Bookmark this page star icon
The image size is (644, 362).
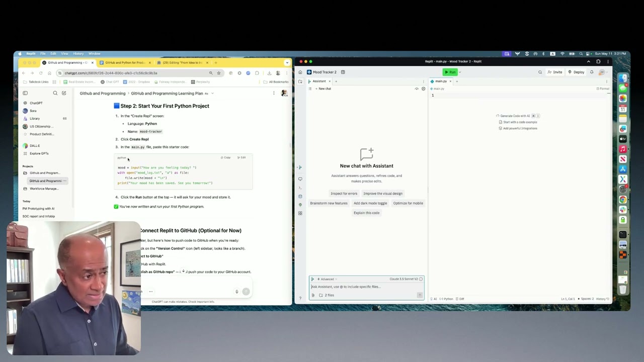[219, 73]
